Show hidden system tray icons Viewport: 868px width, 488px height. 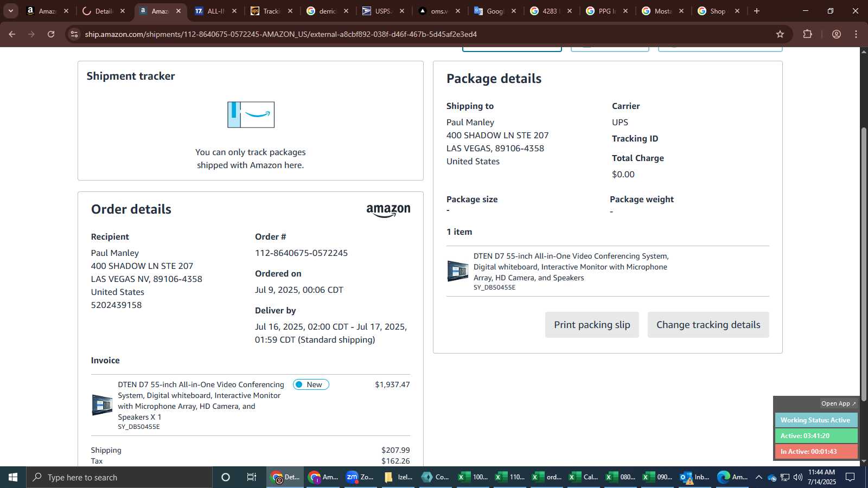tap(758, 477)
